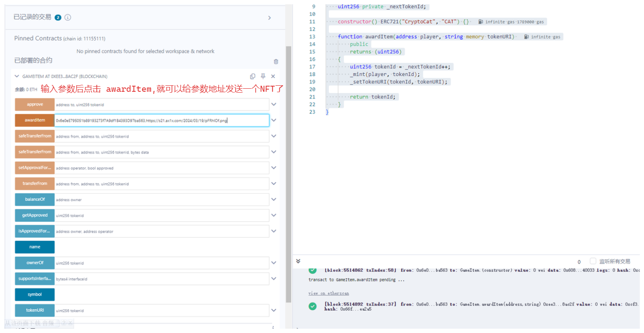Collapse the terminal with double-chevron icon
This screenshot has width=644, height=333.
(x=298, y=261)
